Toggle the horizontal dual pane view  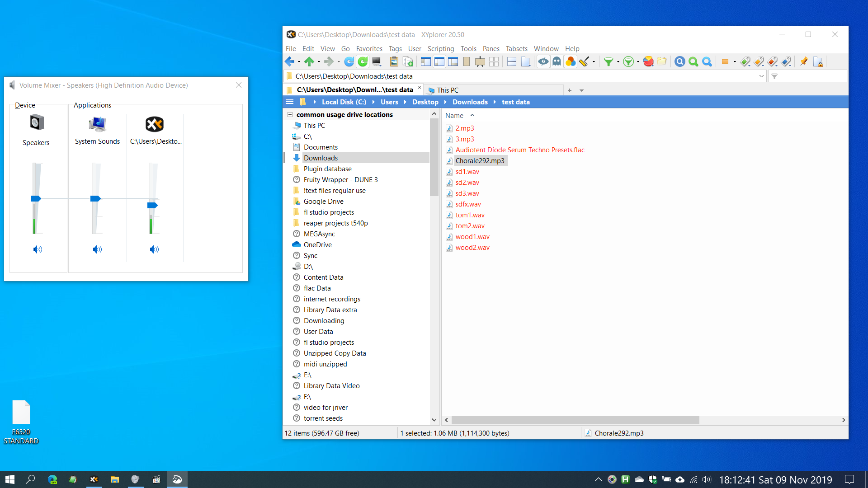click(x=511, y=61)
